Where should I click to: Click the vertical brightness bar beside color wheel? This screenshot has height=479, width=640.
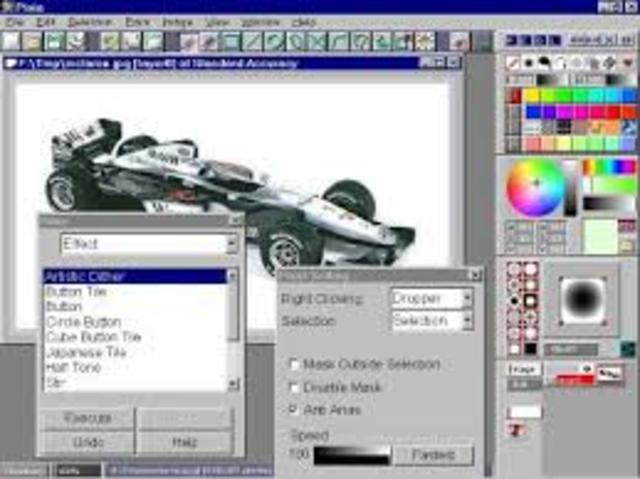[x=571, y=188]
